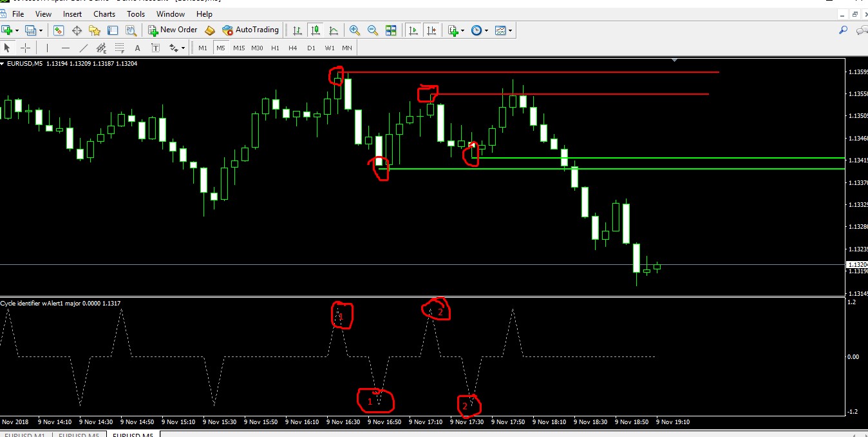This screenshot has height=437, width=868.
Task: Switch chart to bar chart mode
Action: click(x=297, y=30)
